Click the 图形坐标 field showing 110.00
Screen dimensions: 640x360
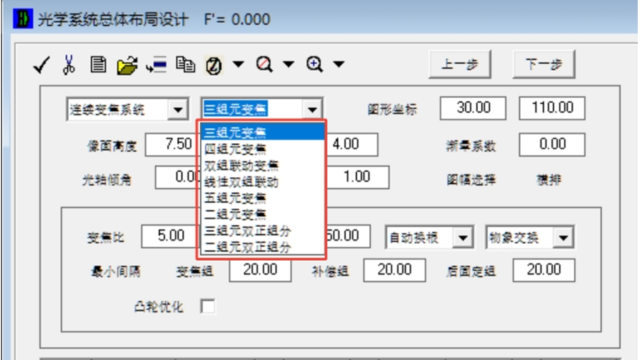[x=552, y=108]
